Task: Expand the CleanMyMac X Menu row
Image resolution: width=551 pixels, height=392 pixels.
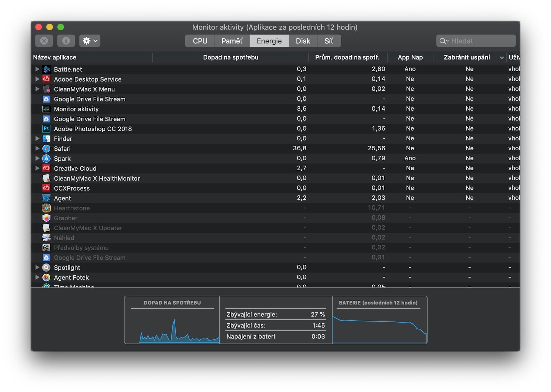Action: 37,89
